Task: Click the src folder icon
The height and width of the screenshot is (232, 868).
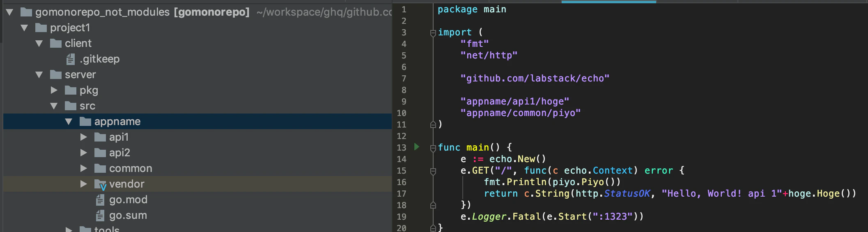Action: click(71, 106)
